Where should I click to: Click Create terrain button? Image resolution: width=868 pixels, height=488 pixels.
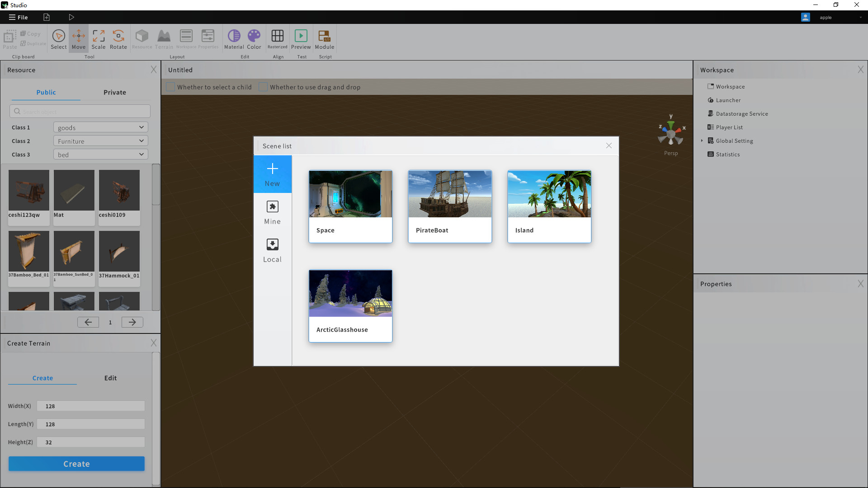point(76,464)
